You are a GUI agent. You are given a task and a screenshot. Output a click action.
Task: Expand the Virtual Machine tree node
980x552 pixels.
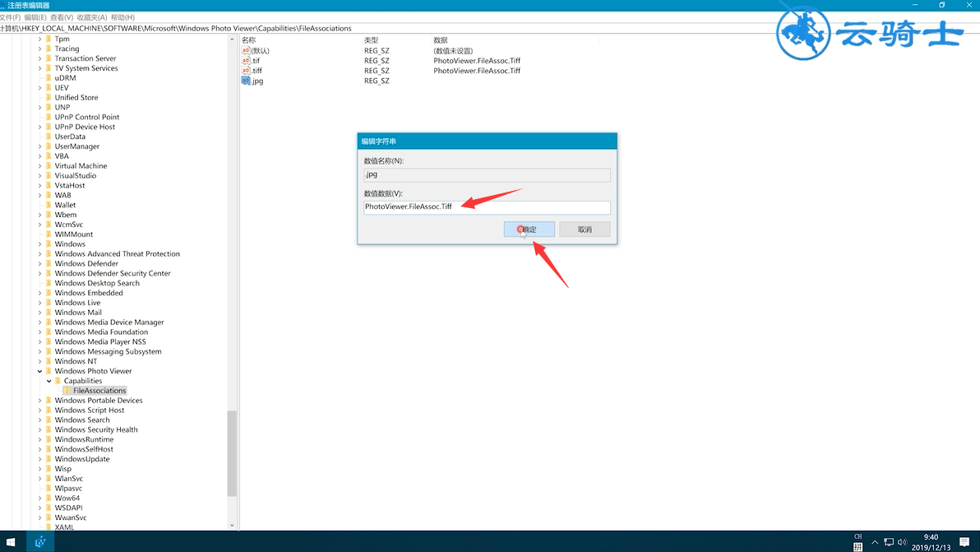click(39, 165)
